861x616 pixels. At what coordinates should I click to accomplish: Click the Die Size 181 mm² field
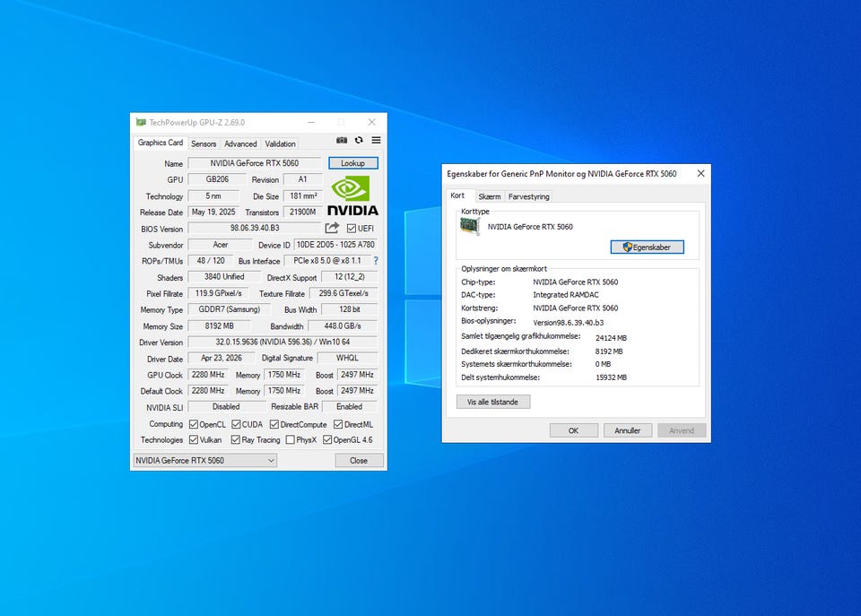tap(303, 196)
